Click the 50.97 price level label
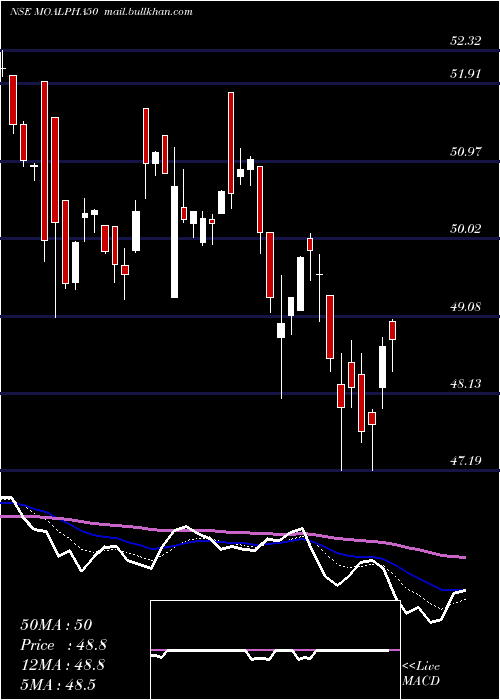The image size is (500, 700). (466, 151)
